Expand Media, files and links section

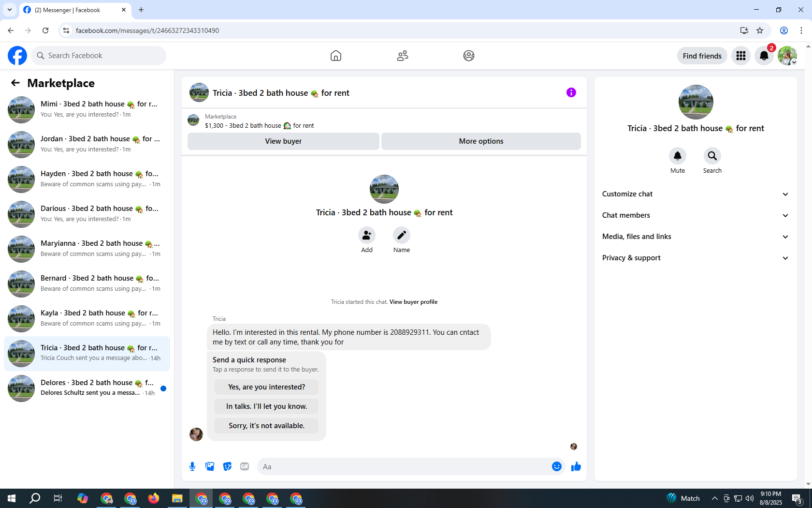coord(696,237)
